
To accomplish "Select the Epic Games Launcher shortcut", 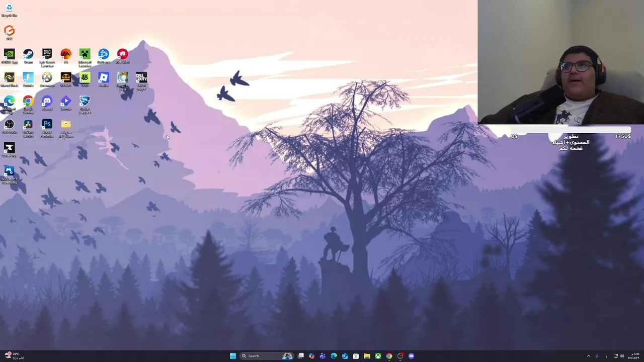I will [47, 58].
